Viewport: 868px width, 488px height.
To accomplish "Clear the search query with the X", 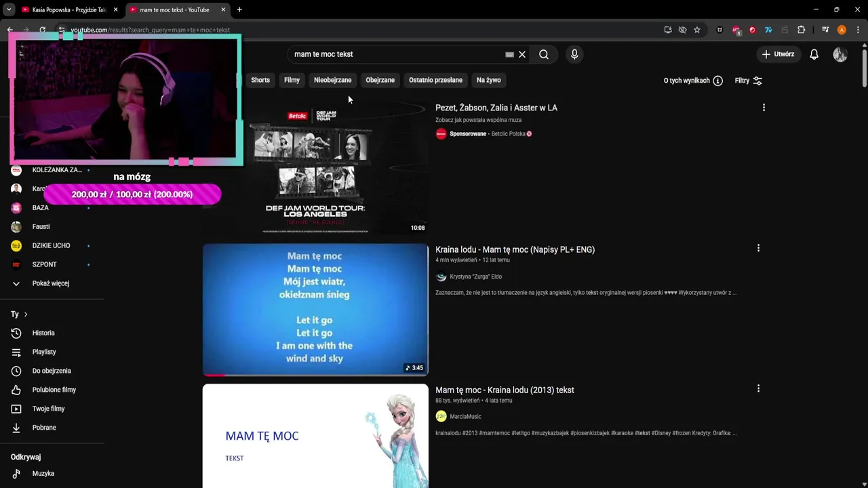I will tap(522, 54).
